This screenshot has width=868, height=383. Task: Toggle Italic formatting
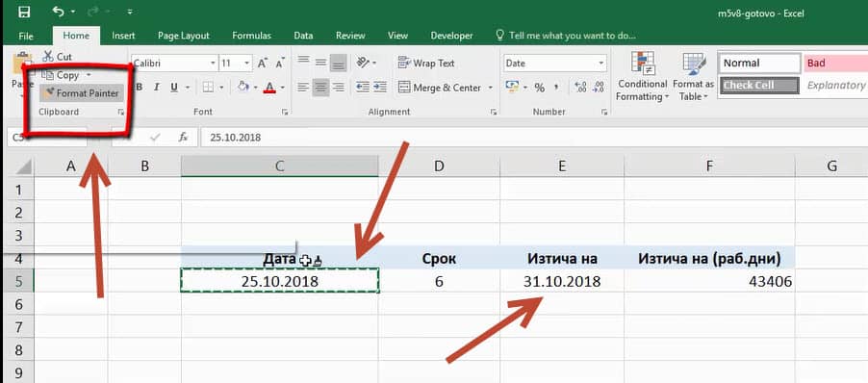pos(157,88)
